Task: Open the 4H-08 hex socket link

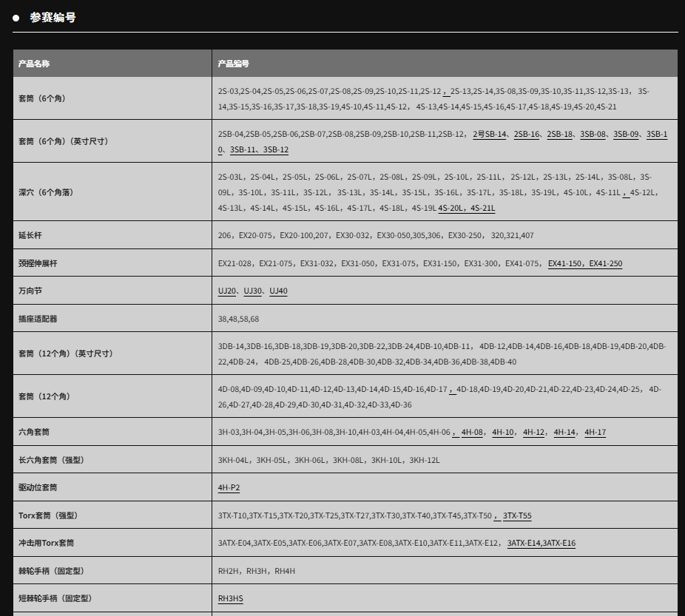Action: coord(472,433)
